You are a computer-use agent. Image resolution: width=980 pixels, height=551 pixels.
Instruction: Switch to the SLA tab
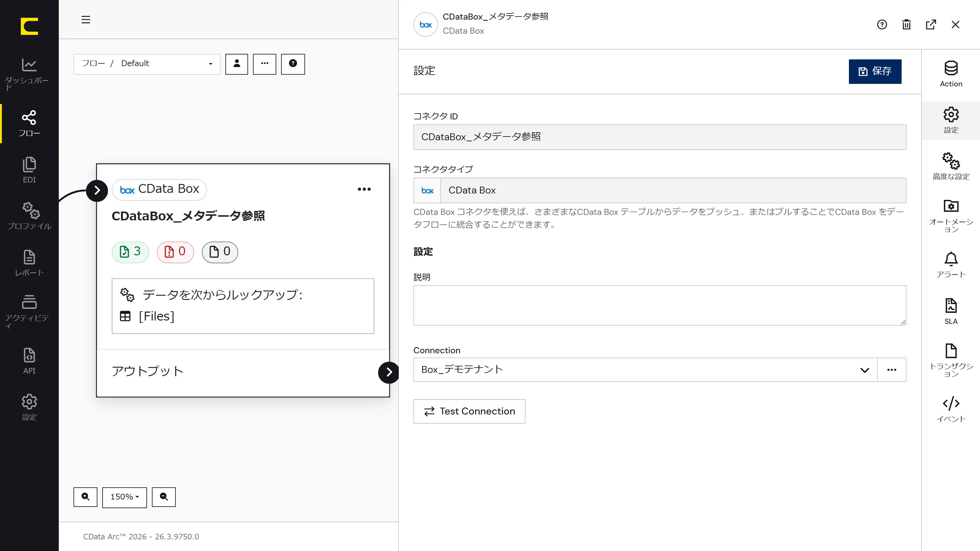(x=951, y=312)
